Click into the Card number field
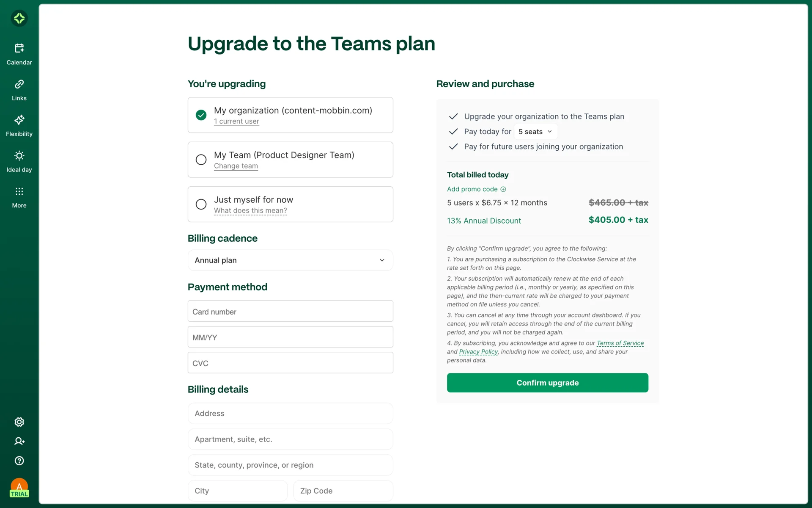The width and height of the screenshot is (812, 508). [290, 312]
